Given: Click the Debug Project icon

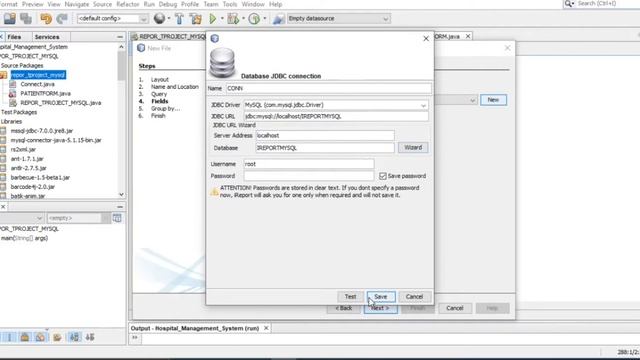Looking at the screenshot, I should (x=233, y=18).
